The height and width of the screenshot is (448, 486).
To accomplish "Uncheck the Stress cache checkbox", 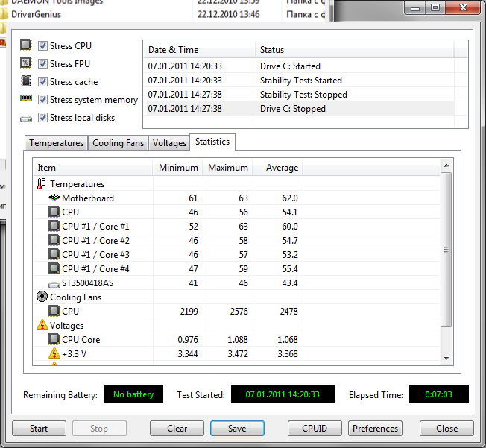I will coord(42,82).
